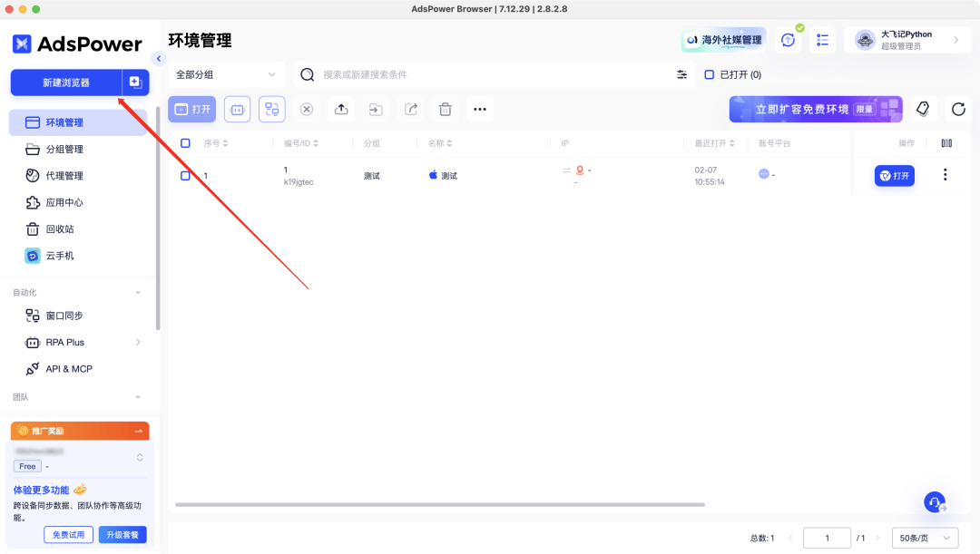Toggle the 已打开 (0) checkbox

point(710,74)
